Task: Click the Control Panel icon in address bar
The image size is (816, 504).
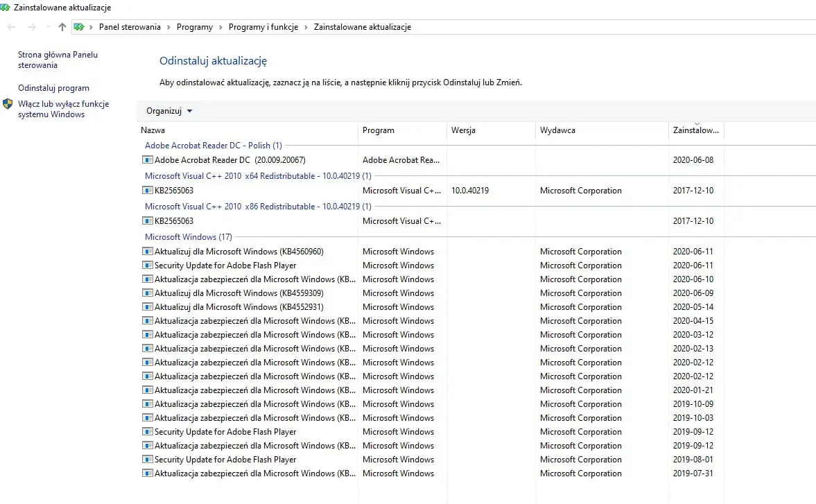Action: point(78,27)
